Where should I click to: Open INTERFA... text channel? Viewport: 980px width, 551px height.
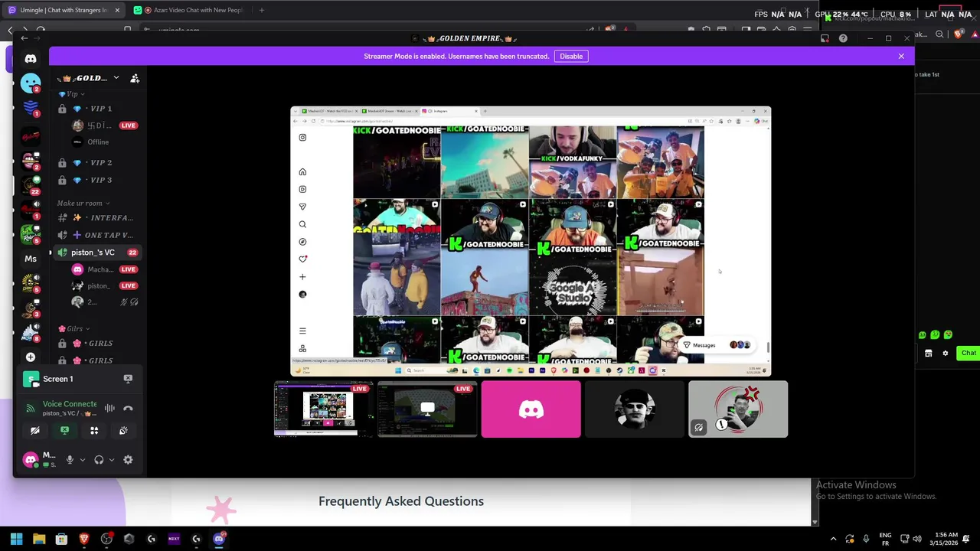coord(96,218)
